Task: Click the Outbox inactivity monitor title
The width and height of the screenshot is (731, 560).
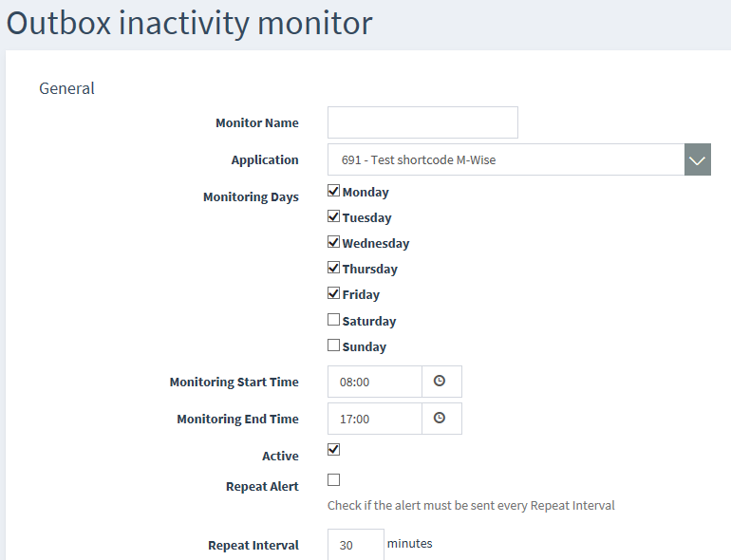Action: (189, 23)
